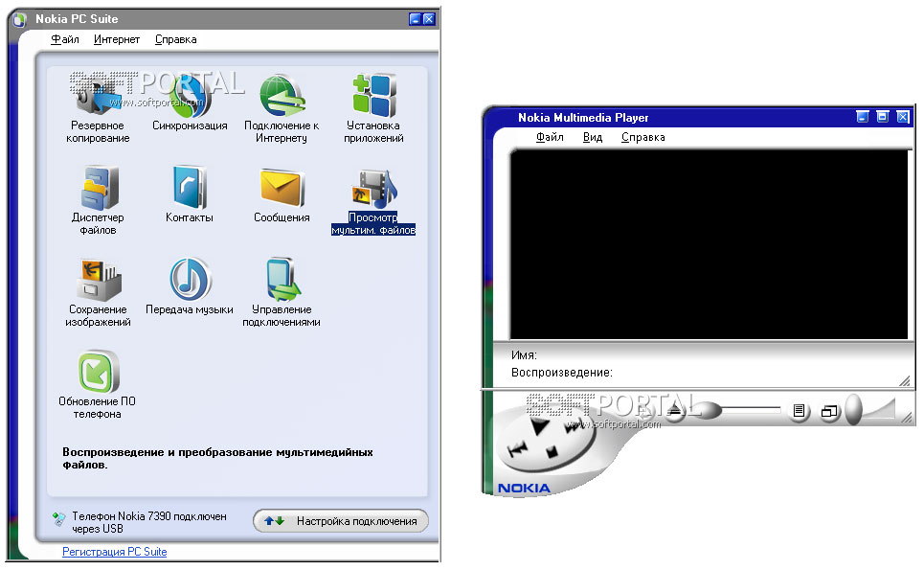Open Файл menu in Nokia Multimedia Player
Viewport: 924px width, 570px height.
[x=550, y=137]
